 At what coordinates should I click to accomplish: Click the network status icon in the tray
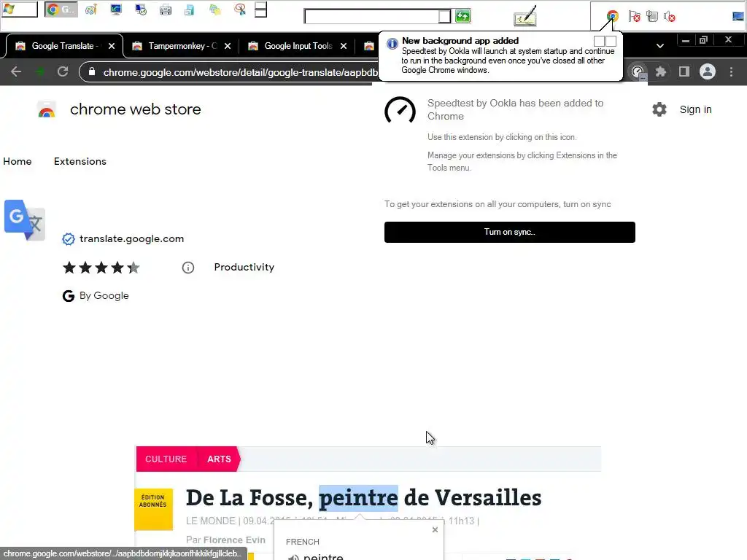[x=651, y=16]
